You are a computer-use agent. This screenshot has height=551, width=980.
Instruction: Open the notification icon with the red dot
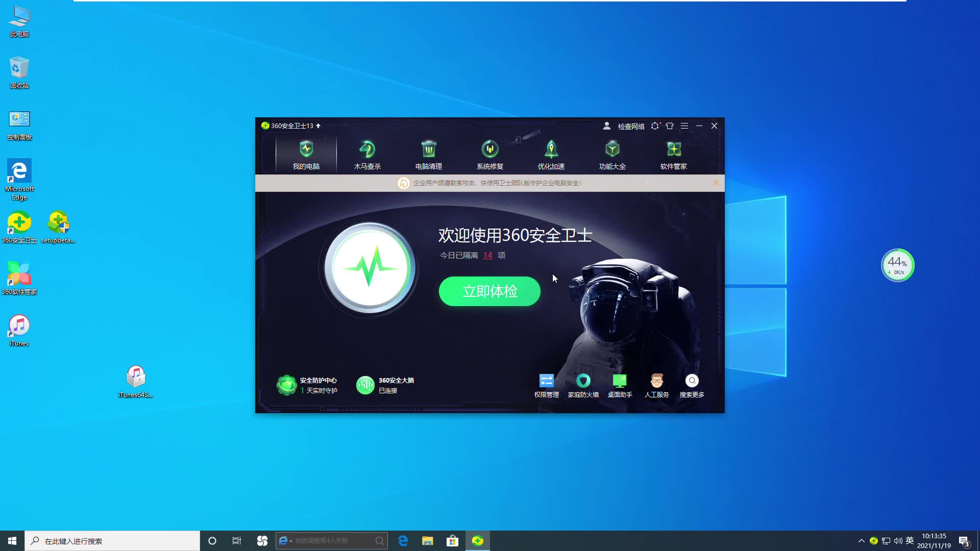655,126
